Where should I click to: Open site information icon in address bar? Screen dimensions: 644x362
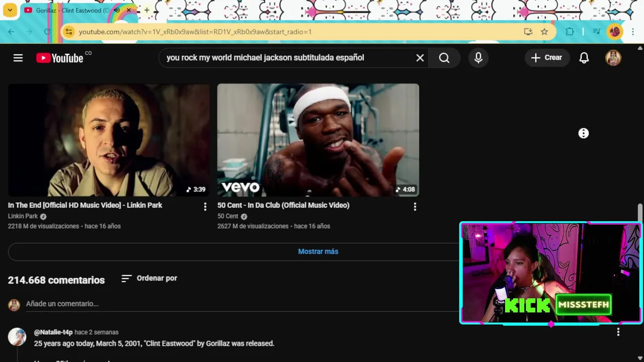[69, 32]
